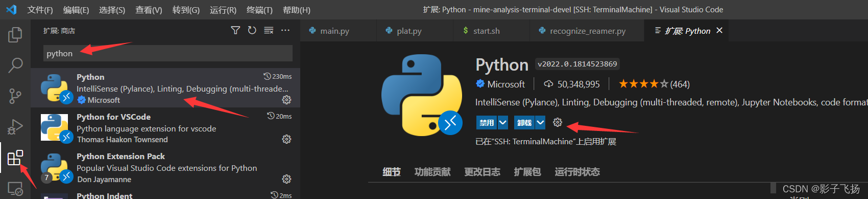The height and width of the screenshot is (199, 868).
Task: Open the 帮助(H) menu
Action: click(x=297, y=10)
